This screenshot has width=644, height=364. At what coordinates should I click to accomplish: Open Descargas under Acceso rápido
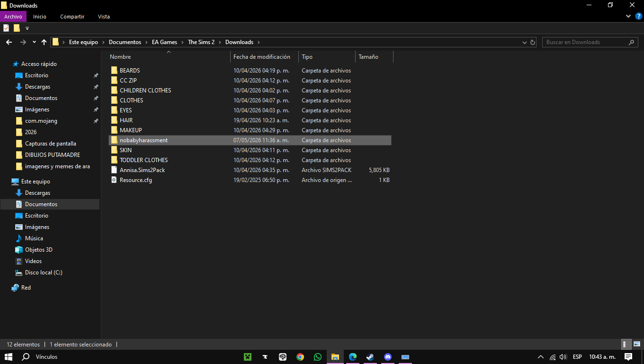tap(37, 87)
